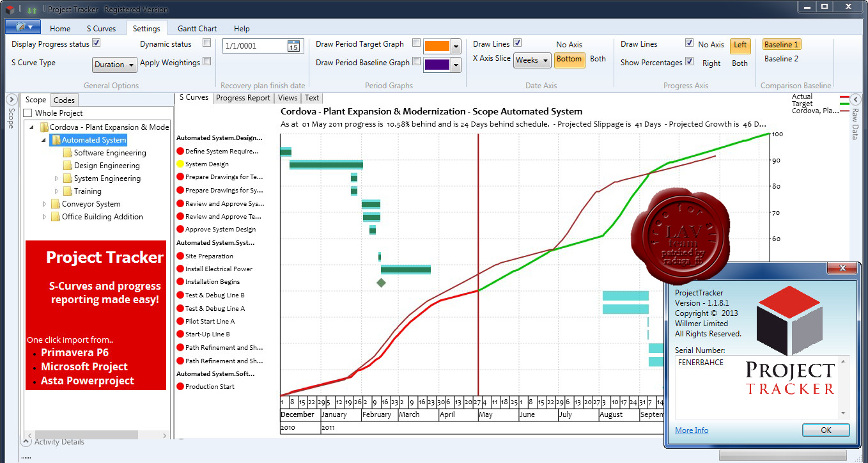Uncheck Display Progress status
This screenshot has width=868, height=463.
(97, 43)
